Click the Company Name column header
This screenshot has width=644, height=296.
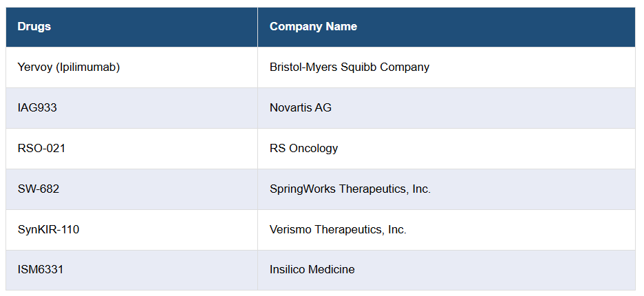coord(313,27)
